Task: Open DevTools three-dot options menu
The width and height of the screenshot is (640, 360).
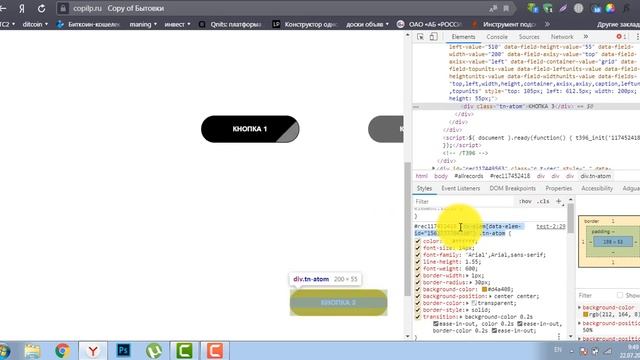Action: [x=637, y=37]
